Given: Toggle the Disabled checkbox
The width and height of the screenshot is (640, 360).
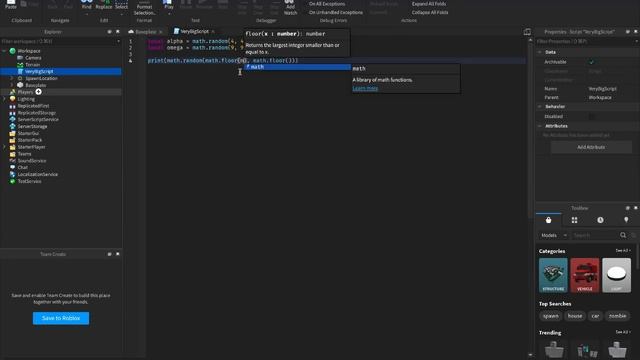Looking at the screenshot, I should [x=591, y=117].
